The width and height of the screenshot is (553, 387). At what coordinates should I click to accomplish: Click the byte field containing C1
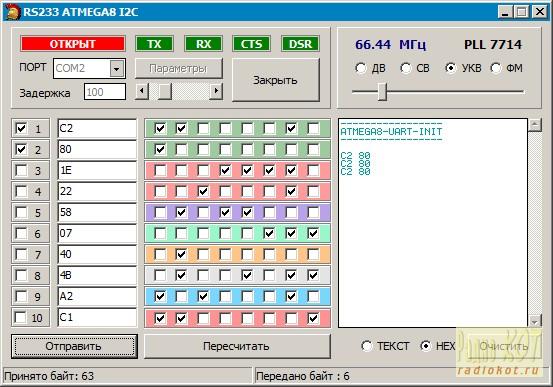pyautogui.click(x=97, y=318)
